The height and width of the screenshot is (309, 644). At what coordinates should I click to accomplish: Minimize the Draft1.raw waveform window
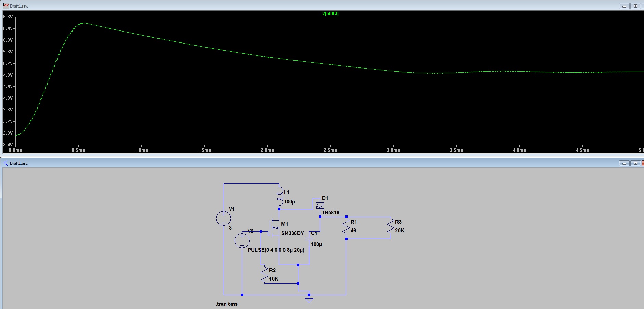click(624, 6)
